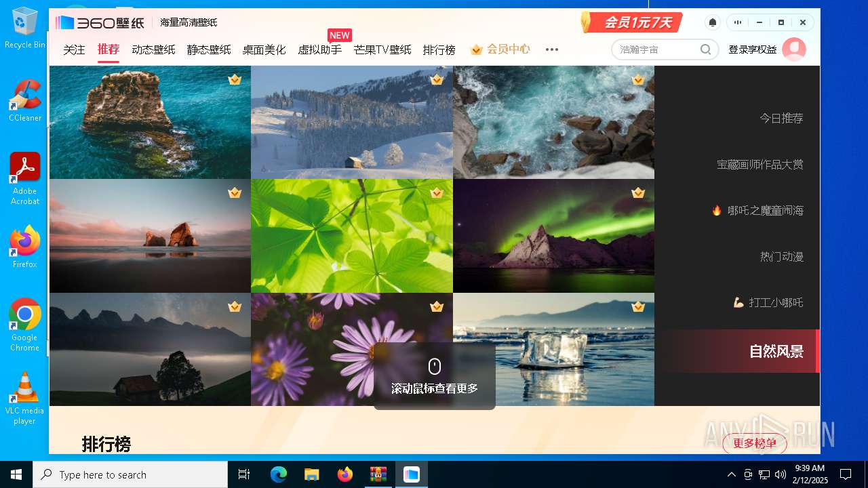Switch to the 关注 tab
This screenshot has width=868, height=488.
(x=75, y=49)
